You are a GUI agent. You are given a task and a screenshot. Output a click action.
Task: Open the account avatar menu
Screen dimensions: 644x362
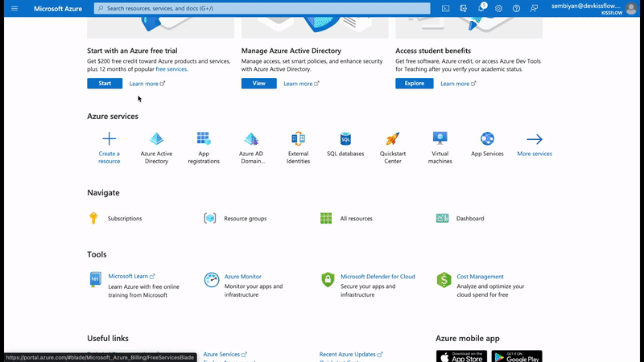(631, 8)
